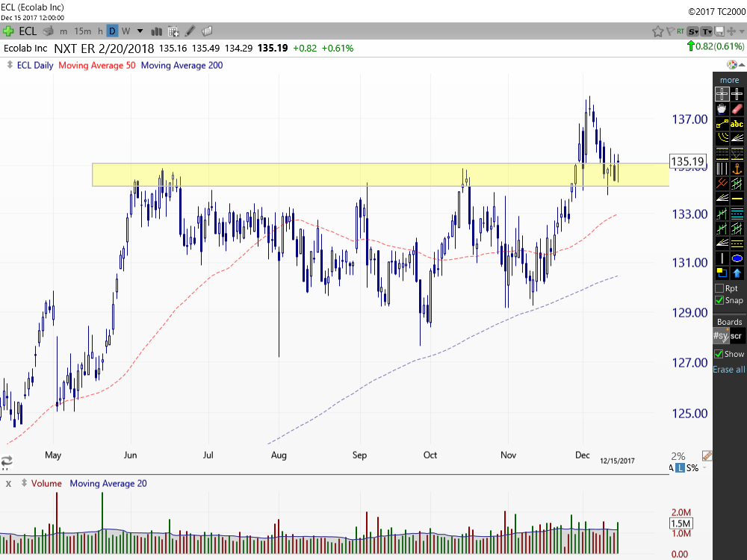747x560 pixels.
Task: Click more to expand drawing tools
Action: [x=729, y=80]
